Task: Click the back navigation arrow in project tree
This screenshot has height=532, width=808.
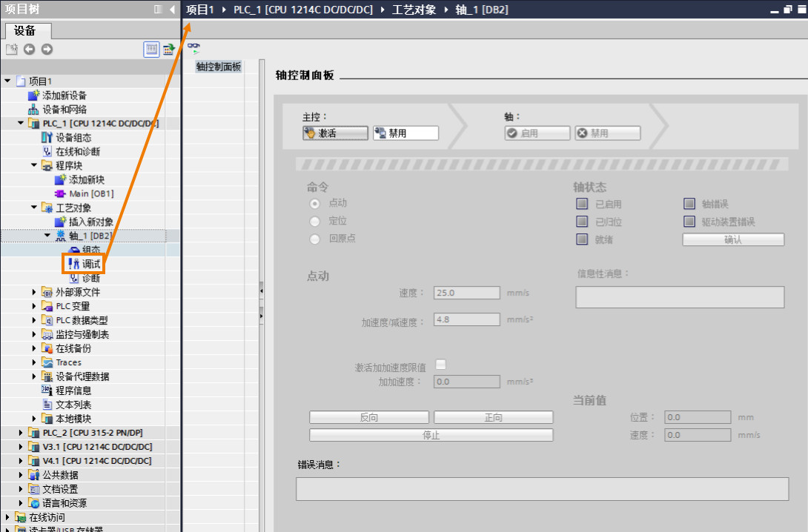Action: [30, 49]
